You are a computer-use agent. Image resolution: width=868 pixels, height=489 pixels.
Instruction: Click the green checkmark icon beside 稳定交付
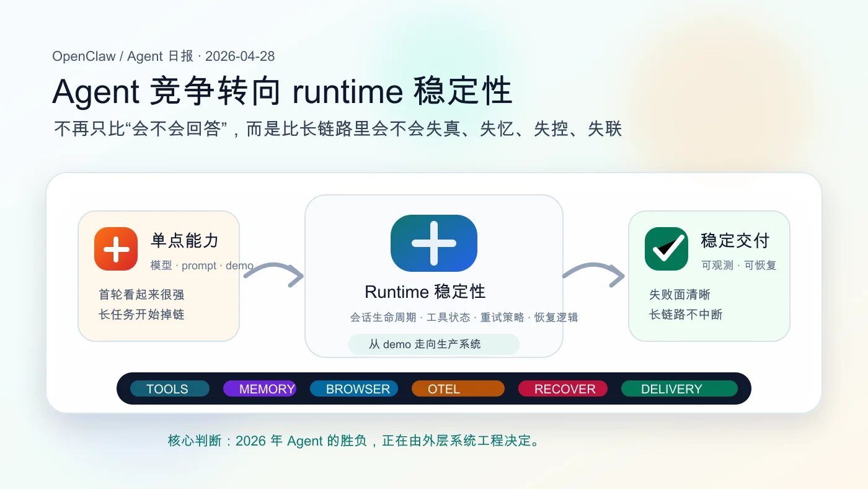click(x=666, y=249)
